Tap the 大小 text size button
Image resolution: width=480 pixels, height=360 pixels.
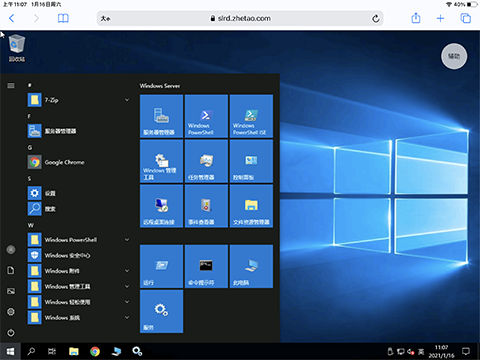click(106, 19)
